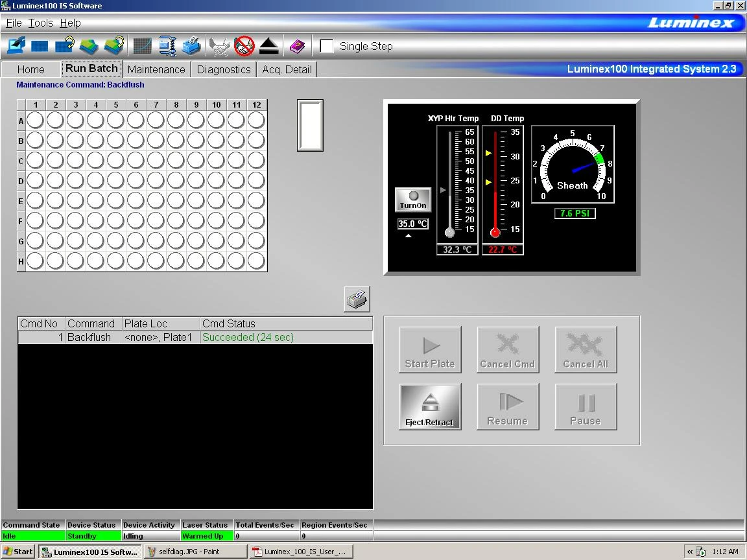Open the Windows Start button
This screenshot has width=747, height=560.
19,552
